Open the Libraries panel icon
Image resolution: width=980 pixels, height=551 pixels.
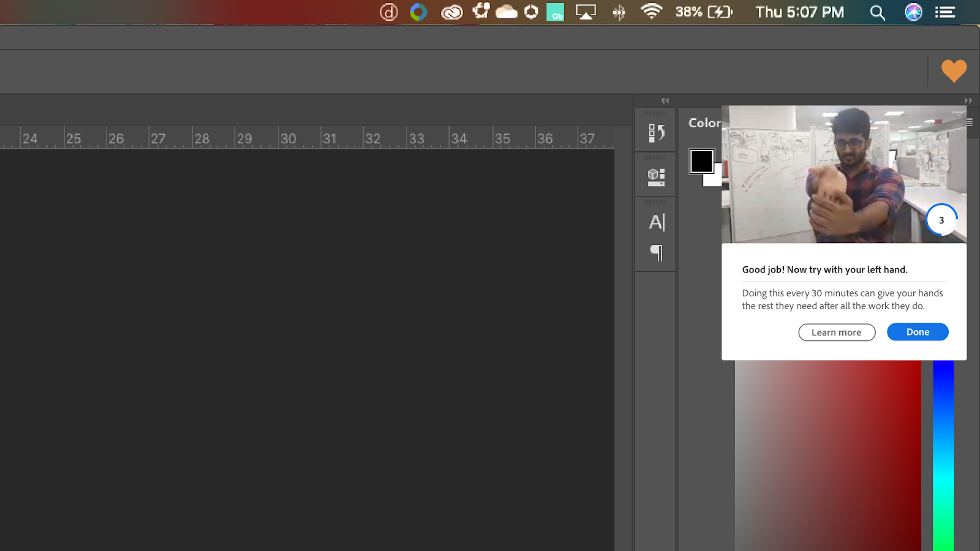point(656,177)
